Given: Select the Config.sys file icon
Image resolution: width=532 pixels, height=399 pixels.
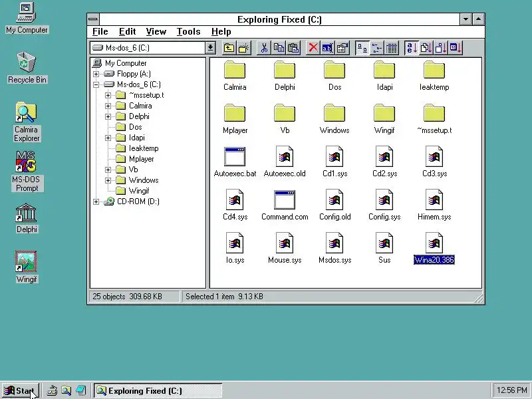Looking at the screenshot, I should tap(384, 205).
